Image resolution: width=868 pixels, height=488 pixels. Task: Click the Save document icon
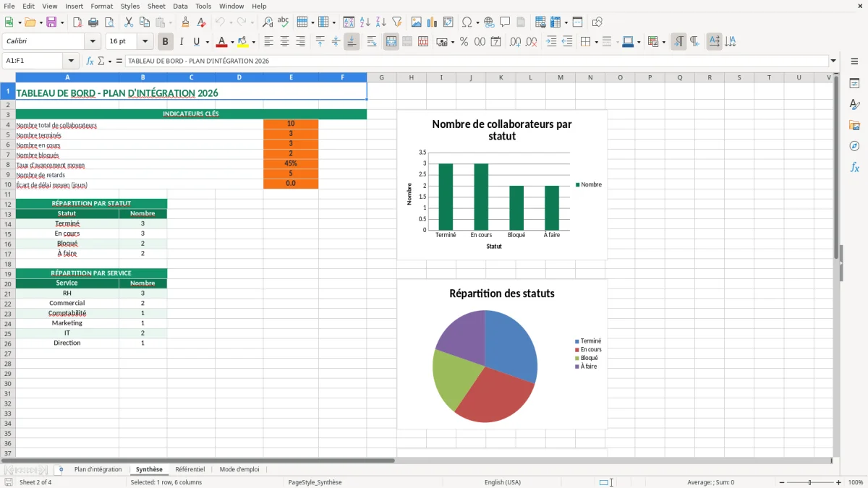(x=51, y=22)
